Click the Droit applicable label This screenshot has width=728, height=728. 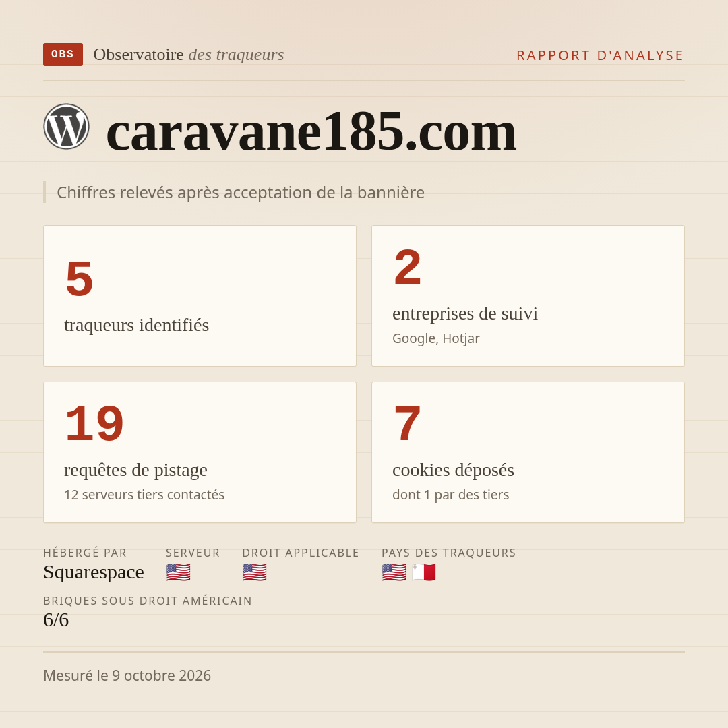(301, 553)
